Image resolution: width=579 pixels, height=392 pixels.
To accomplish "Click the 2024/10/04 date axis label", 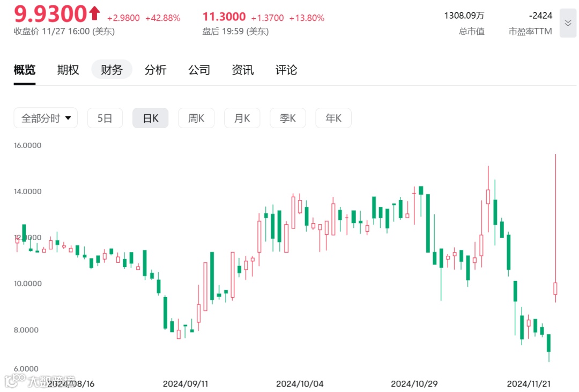I will click(300, 384).
